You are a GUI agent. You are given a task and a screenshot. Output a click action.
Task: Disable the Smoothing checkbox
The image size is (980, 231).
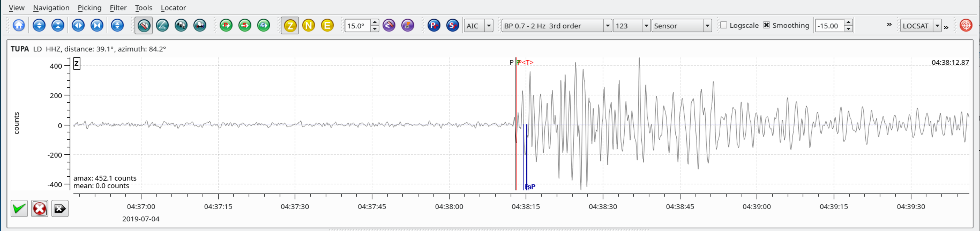coord(766,25)
